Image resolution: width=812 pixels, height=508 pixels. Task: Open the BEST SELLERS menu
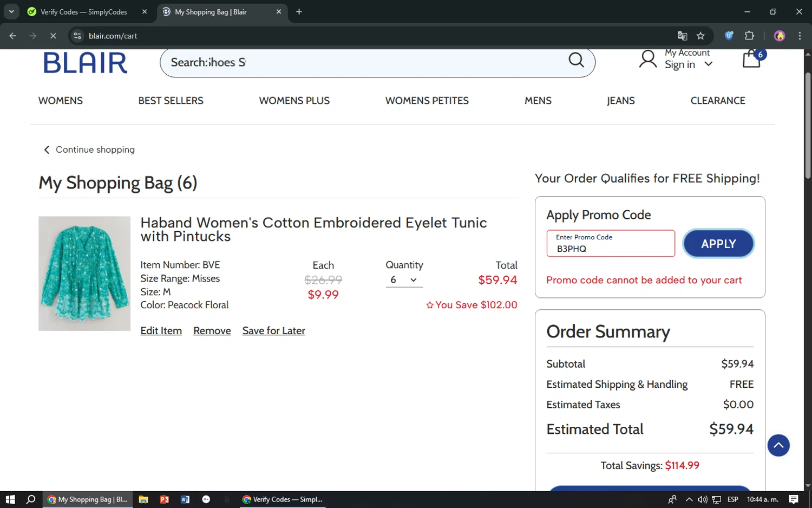171,101
